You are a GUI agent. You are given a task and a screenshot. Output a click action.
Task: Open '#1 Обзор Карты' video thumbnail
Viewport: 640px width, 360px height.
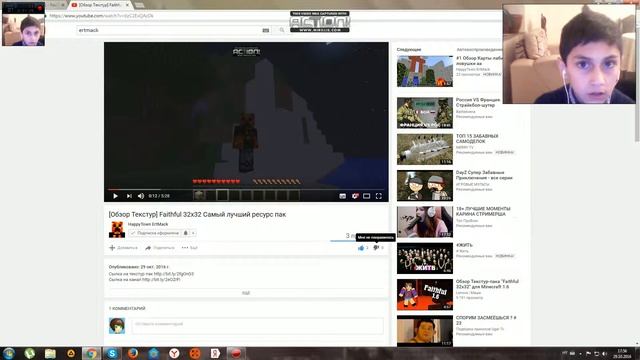pyautogui.click(x=425, y=71)
